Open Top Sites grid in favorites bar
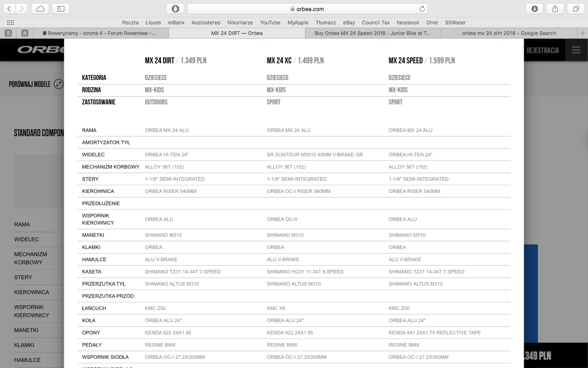The width and height of the screenshot is (588, 368). 11,23
